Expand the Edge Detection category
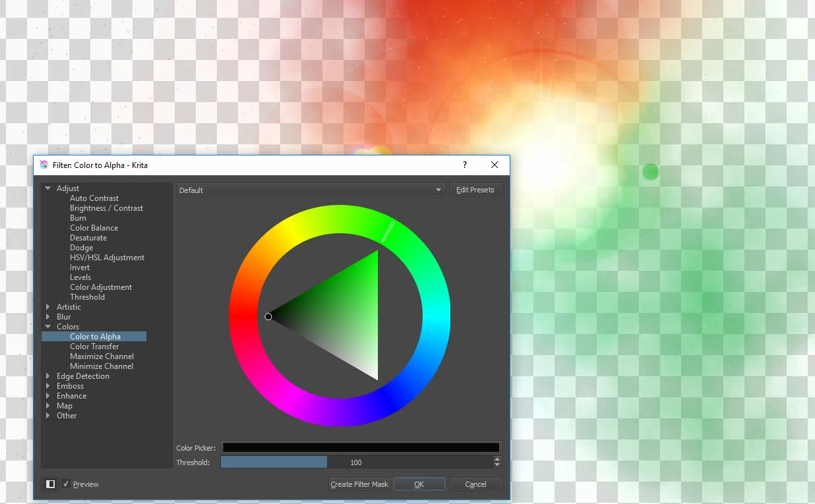The height and width of the screenshot is (504, 815). point(47,376)
